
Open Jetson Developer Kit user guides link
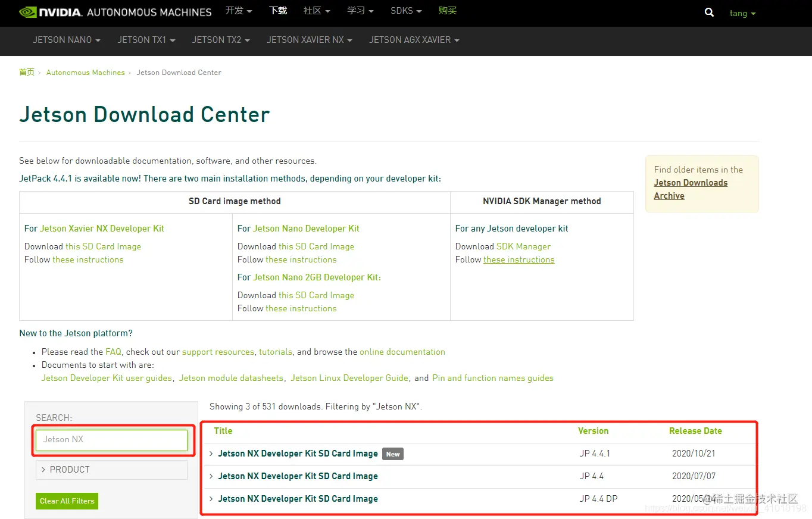(x=107, y=378)
